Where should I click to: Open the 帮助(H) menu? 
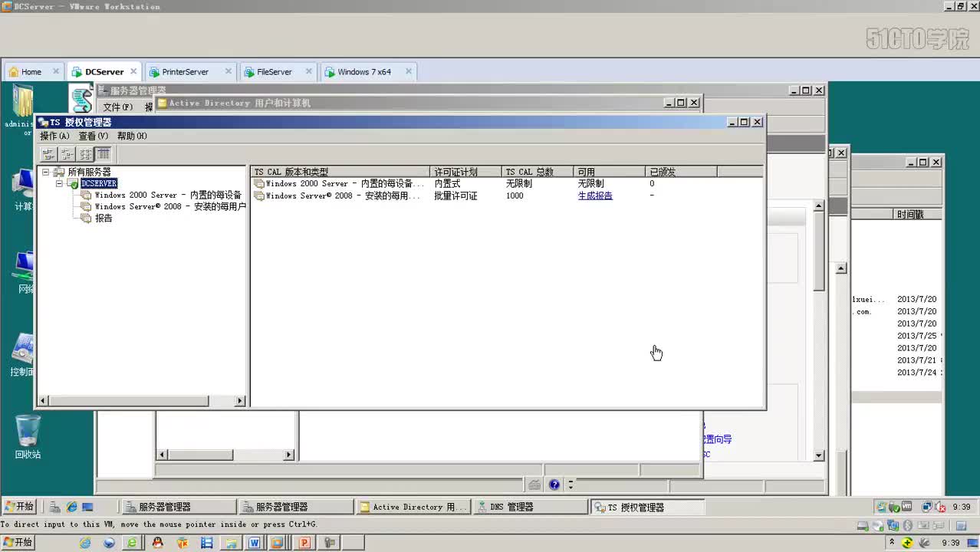(132, 136)
